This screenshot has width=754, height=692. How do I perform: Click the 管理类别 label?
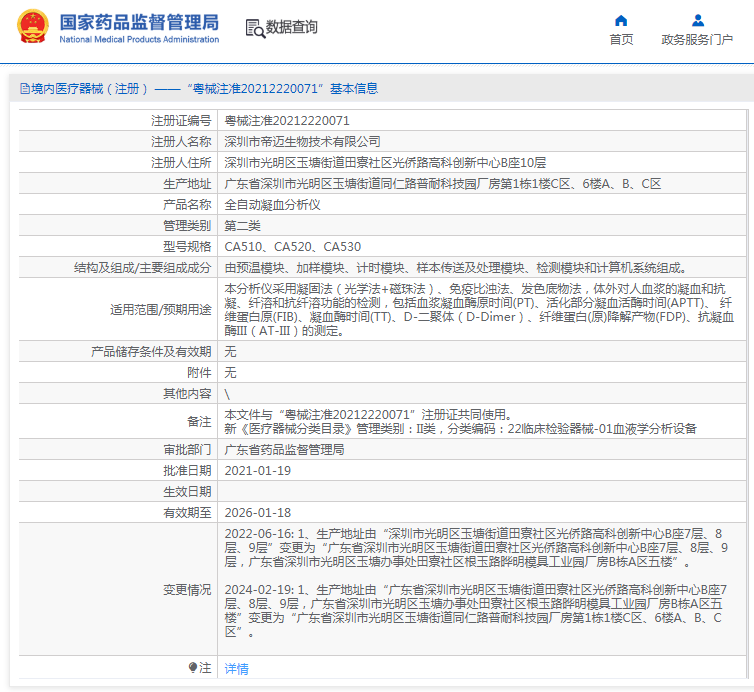[187, 226]
